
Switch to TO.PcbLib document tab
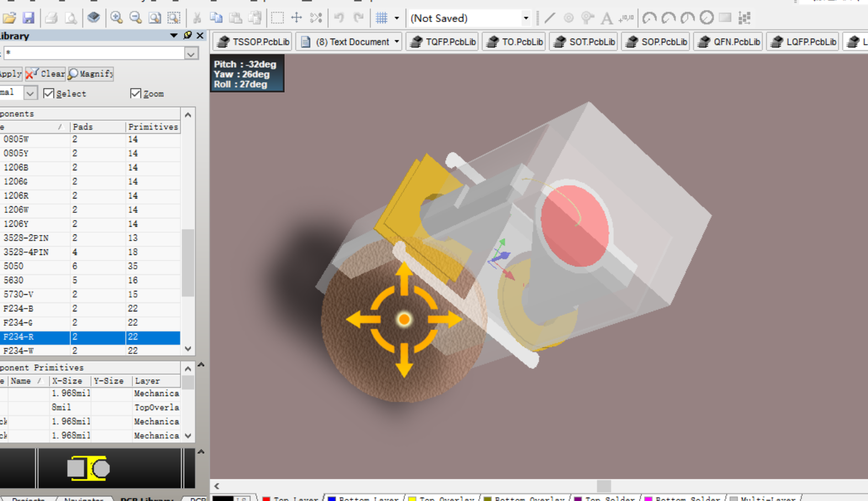click(514, 42)
